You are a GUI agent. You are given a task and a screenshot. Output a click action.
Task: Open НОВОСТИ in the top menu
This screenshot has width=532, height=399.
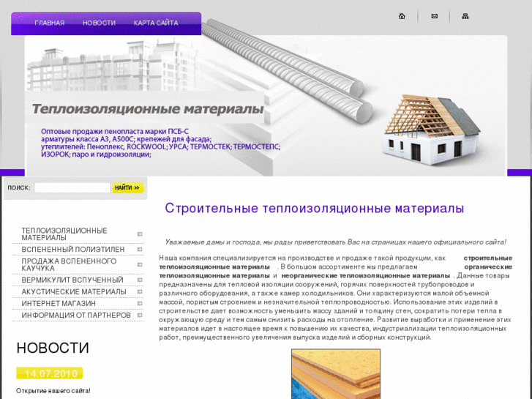point(99,23)
